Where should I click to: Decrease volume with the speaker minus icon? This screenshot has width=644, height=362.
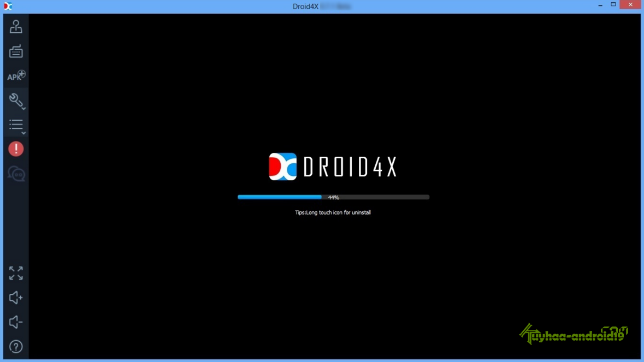(x=16, y=322)
